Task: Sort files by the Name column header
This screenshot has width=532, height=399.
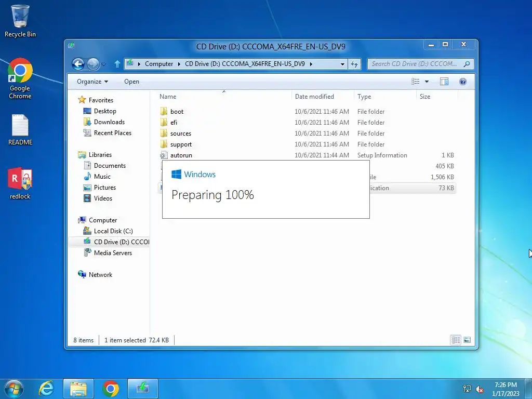Action: click(x=223, y=96)
